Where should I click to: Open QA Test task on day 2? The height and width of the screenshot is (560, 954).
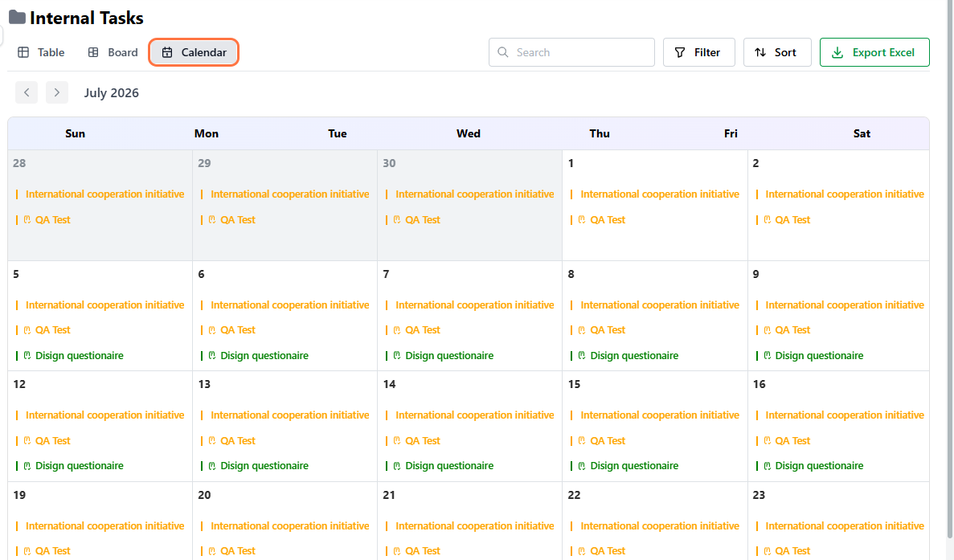(x=792, y=219)
